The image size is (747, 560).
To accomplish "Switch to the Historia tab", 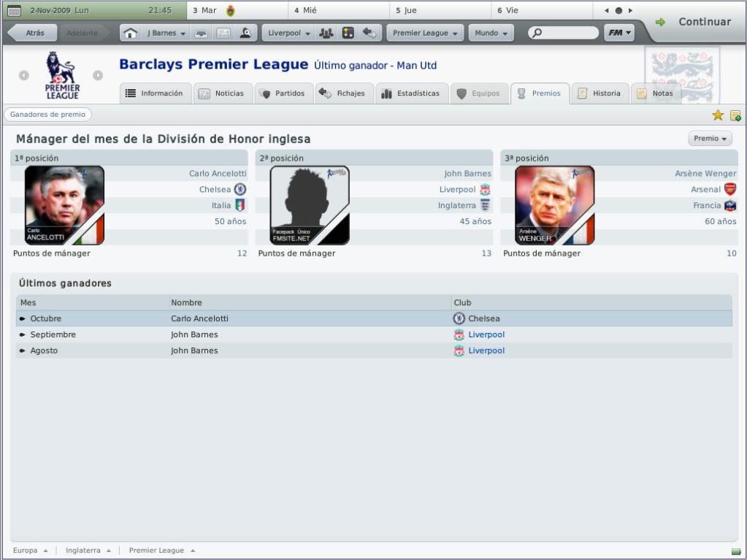I will (600, 93).
